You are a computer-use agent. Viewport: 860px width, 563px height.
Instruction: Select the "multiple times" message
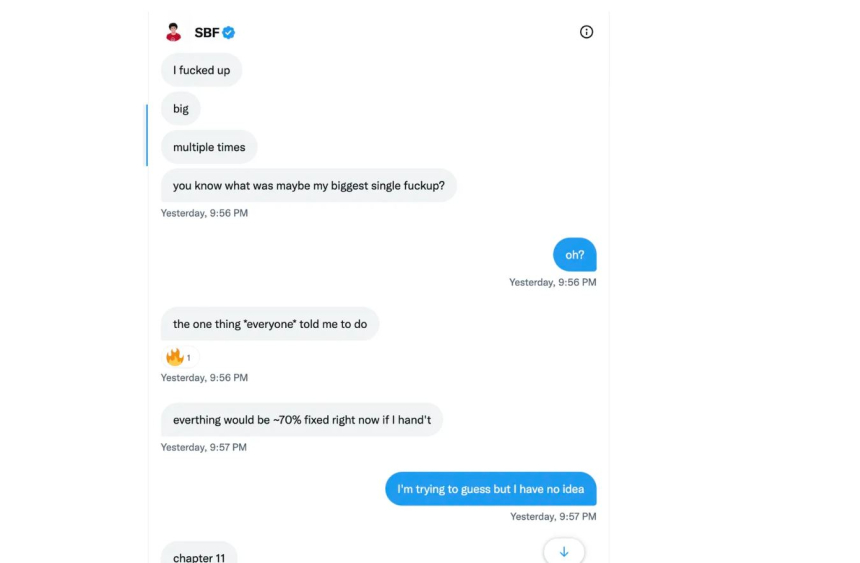[209, 147]
